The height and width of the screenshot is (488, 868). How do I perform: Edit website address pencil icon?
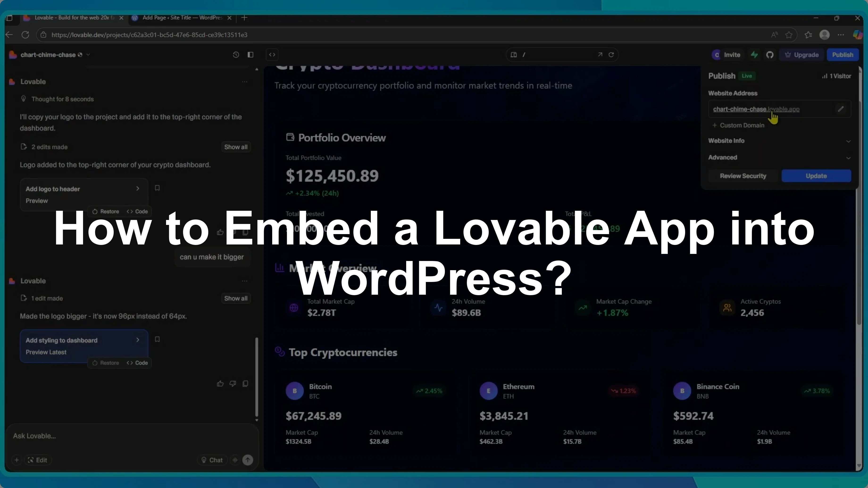[x=841, y=109]
